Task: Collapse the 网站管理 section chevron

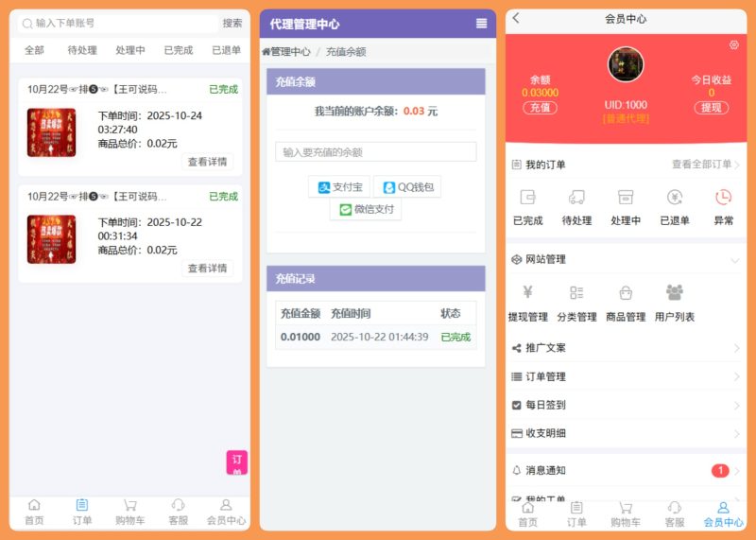Action: click(735, 261)
